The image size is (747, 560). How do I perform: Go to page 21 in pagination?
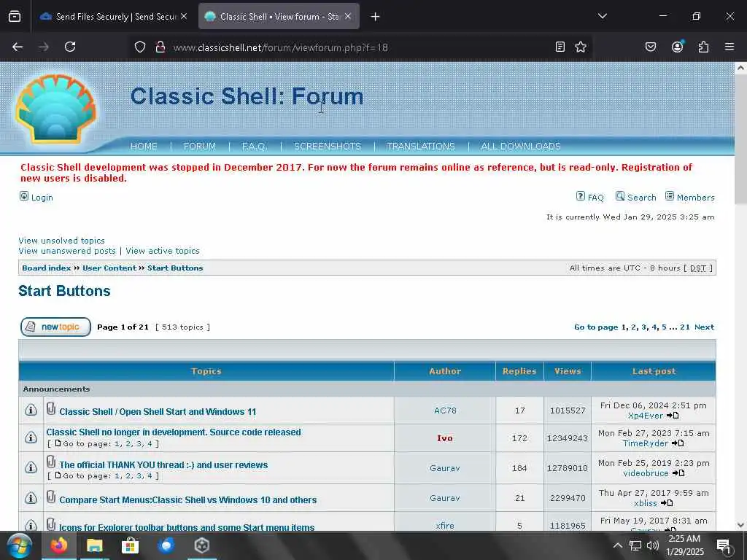click(684, 327)
